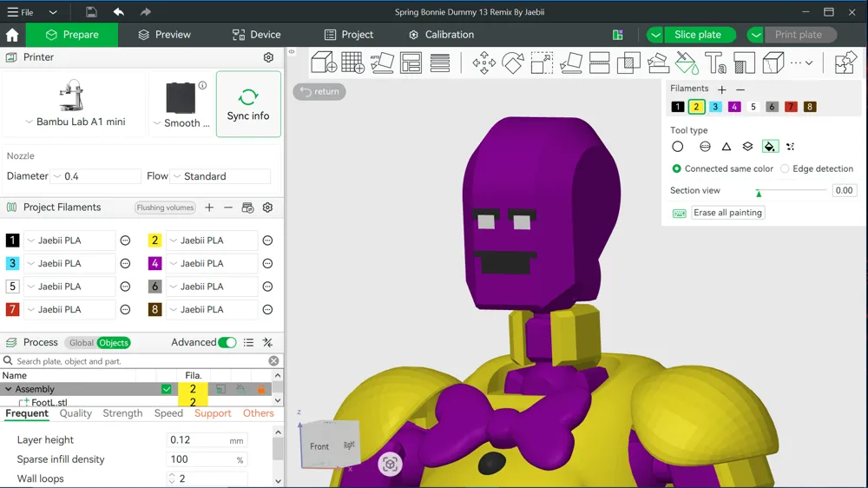
Task: Open the Slice plate dropdown arrow
Action: pyautogui.click(x=654, y=35)
